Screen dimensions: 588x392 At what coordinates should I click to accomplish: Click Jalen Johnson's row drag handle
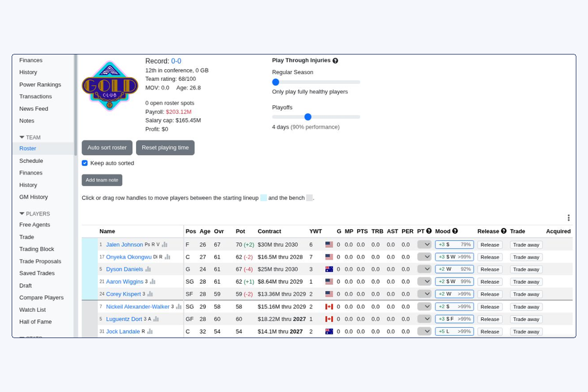pos(89,244)
